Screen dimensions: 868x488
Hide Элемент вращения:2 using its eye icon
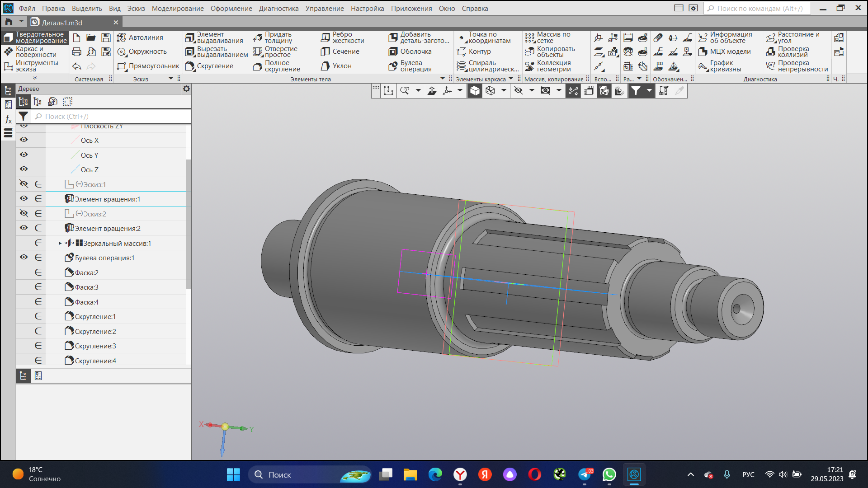click(24, 228)
